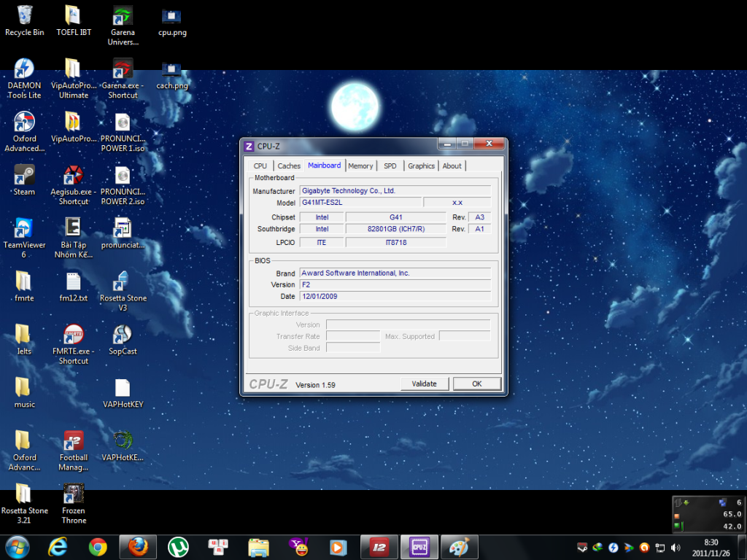Open the taskbar clock showing 8:30
747x560 pixels.
(711, 548)
